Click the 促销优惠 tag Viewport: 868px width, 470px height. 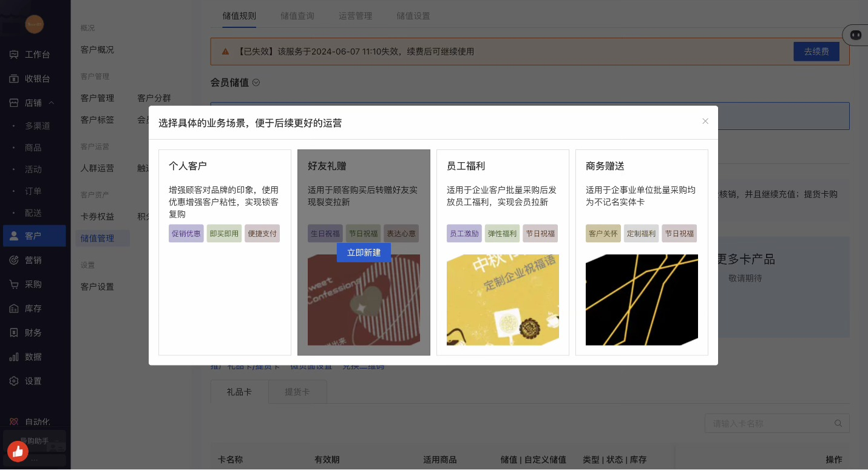click(186, 233)
